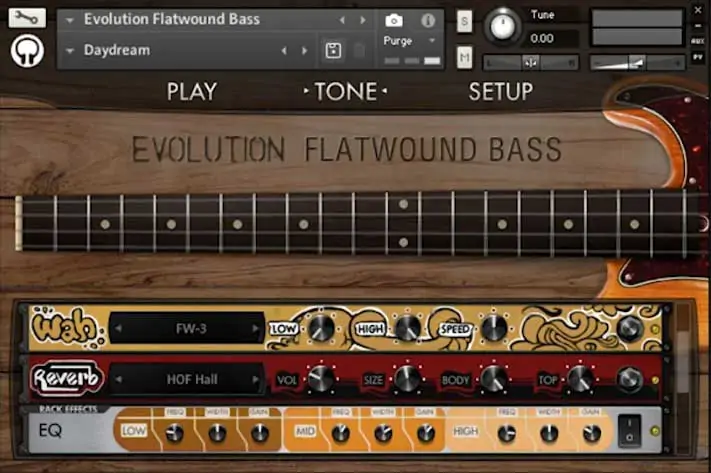The height and width of the screenshot is (473, 711).
Task: Switch to the SETUP tab
Action: coord(501,91)
